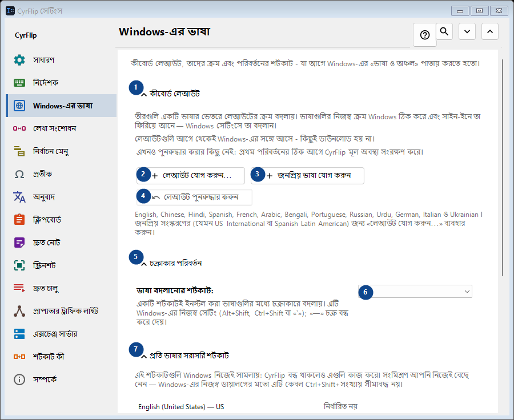This screenshot has width=514, height=420.
Task: Open the দ্রুত নোট page
Action: 61,243
